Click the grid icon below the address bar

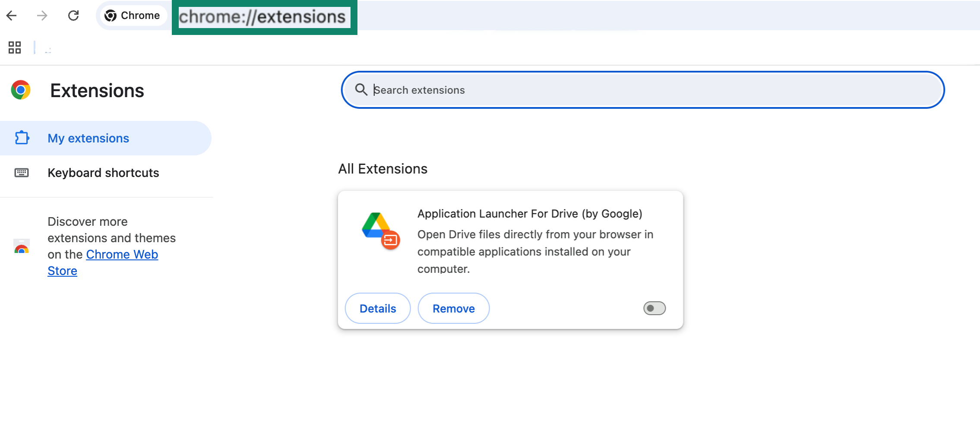(x=15, y=47)
